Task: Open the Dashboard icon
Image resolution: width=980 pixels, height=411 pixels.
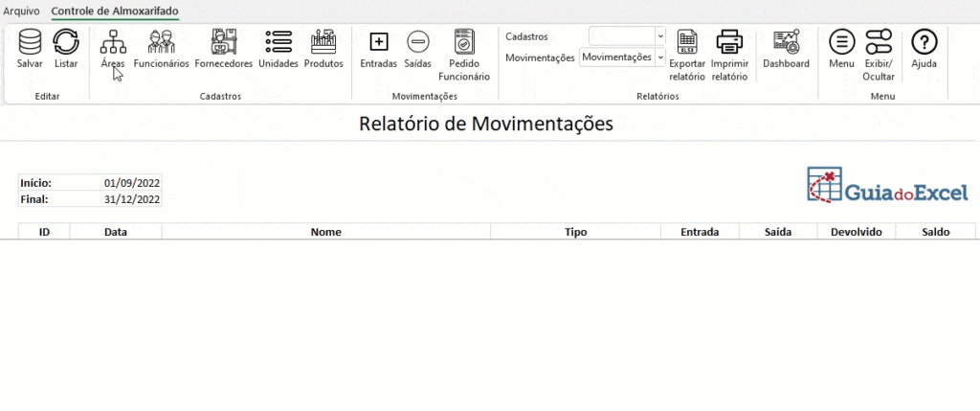Action: pos(787,42)
